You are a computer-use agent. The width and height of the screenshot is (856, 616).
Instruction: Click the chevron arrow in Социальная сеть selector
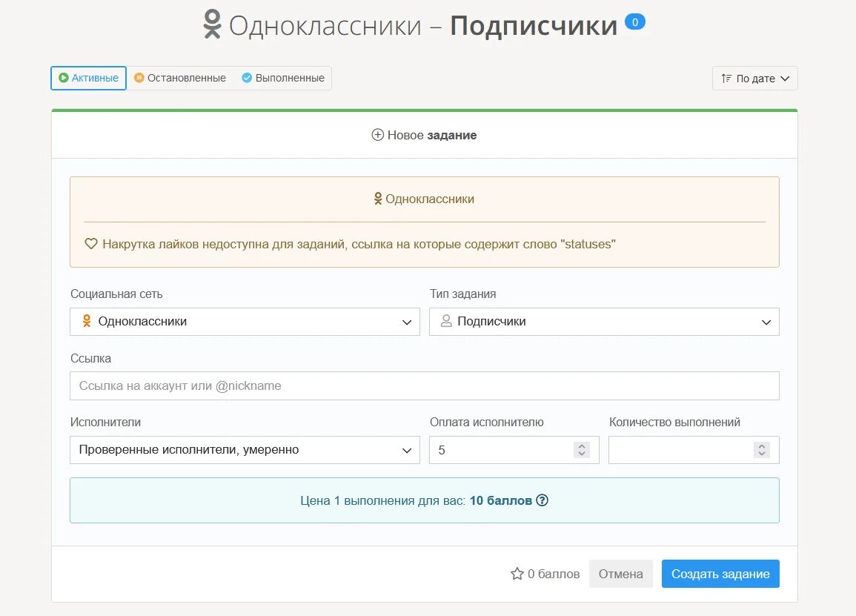point(407,322)
